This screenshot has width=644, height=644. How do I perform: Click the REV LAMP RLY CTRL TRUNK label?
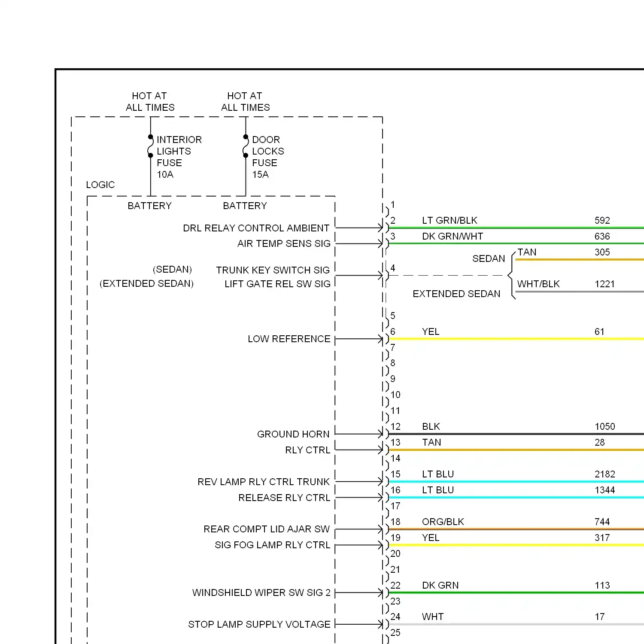[264, 482]
